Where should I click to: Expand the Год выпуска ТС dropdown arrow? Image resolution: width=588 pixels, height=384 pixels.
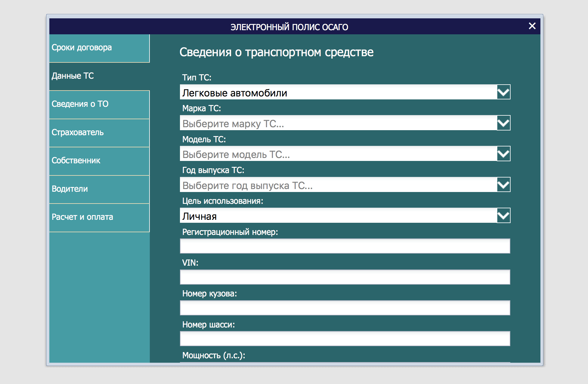[503, 185]
